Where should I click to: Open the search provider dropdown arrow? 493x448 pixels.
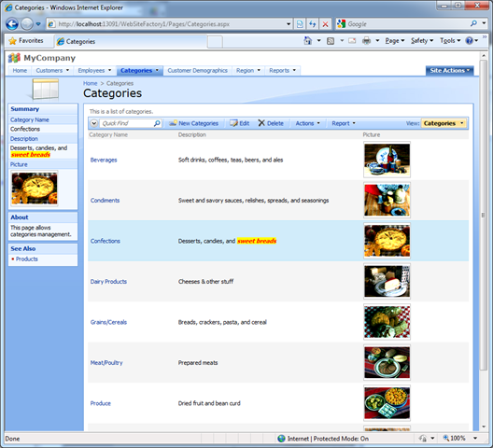click(x=484, y=23)
